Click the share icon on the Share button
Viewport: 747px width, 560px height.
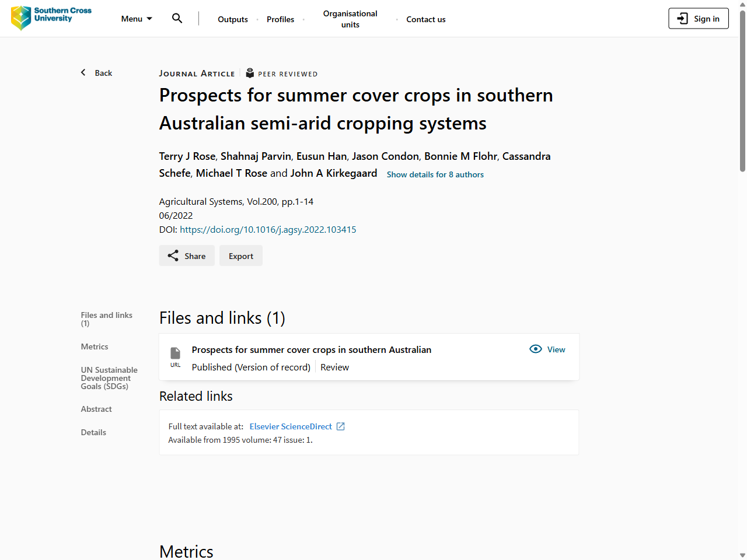pos(173,256)
